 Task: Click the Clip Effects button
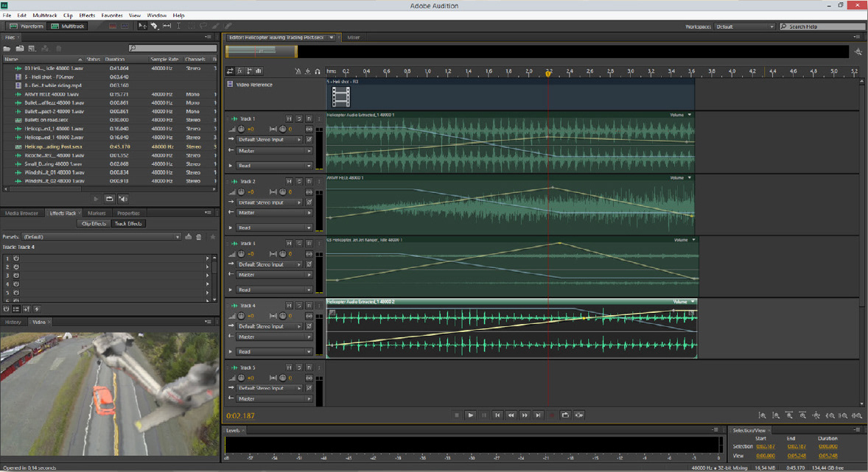click(93, 224)
